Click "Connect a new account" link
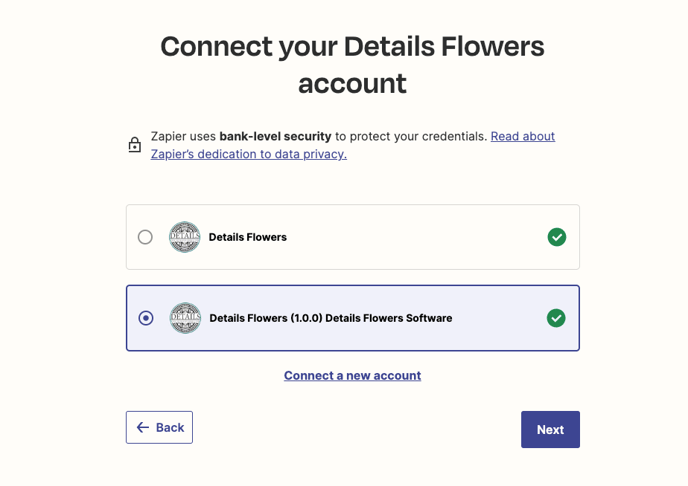 (x=352, y=375)
